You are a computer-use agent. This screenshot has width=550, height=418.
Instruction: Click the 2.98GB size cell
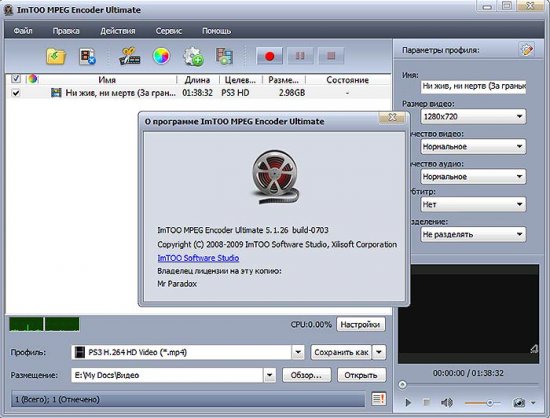coord(292,93)
